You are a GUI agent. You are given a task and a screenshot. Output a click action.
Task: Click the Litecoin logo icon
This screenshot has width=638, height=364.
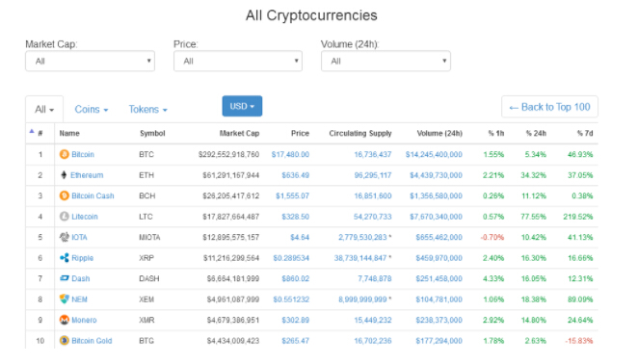[65, 217]
